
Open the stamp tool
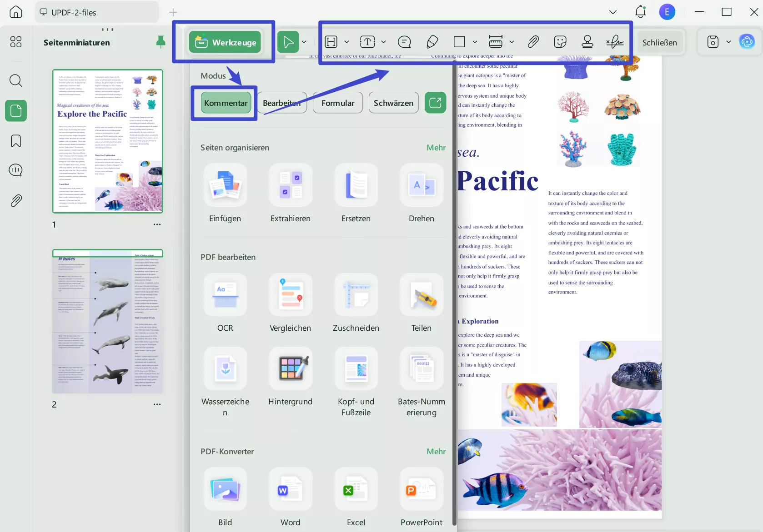587,42
